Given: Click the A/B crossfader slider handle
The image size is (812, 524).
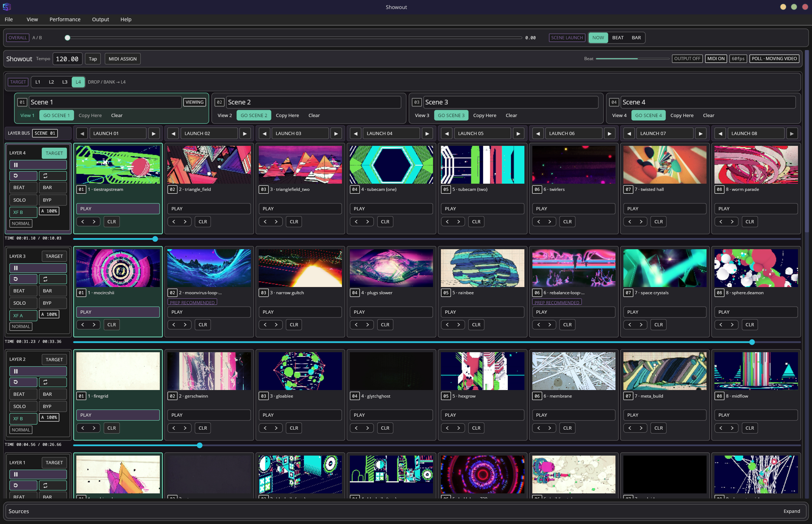Looking at the screenshot, I should [67, 38].
